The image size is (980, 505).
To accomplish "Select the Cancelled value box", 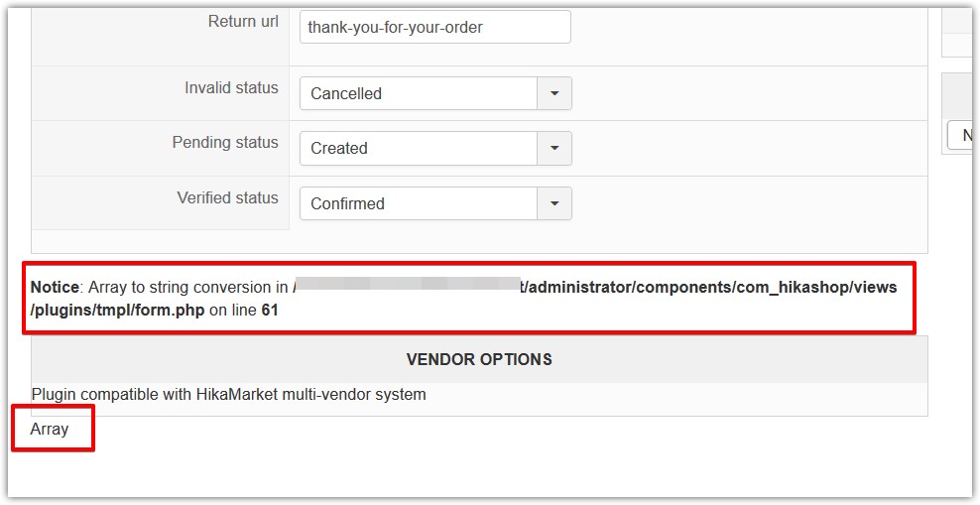I will [418, 93].
